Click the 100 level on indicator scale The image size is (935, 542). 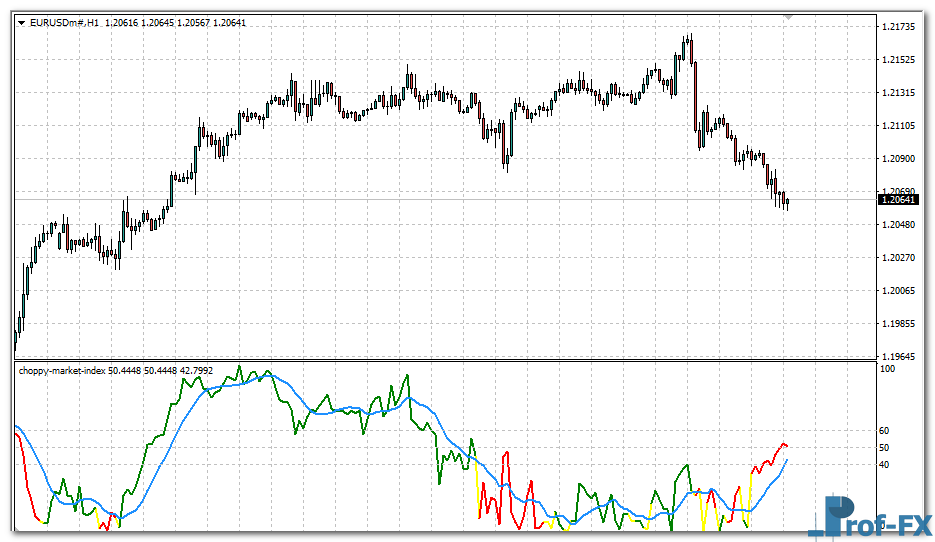tap(886, 369)
